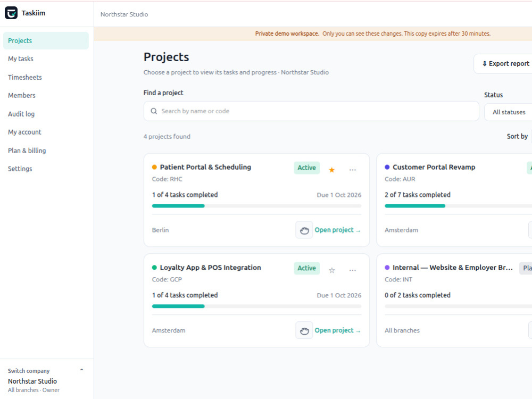Click the purple dot of Internal project
This screenshot has height=399, width=532.
coord(387,268)
